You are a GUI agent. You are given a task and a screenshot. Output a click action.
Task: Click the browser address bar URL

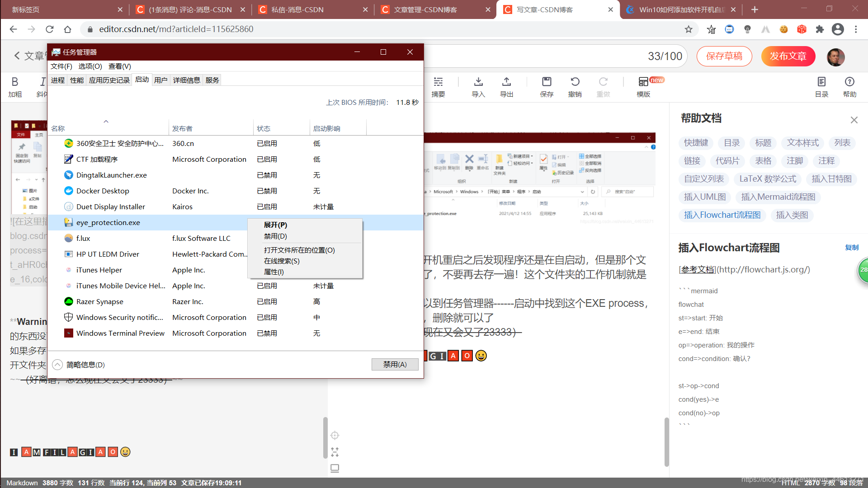click(x=176, y=29)
